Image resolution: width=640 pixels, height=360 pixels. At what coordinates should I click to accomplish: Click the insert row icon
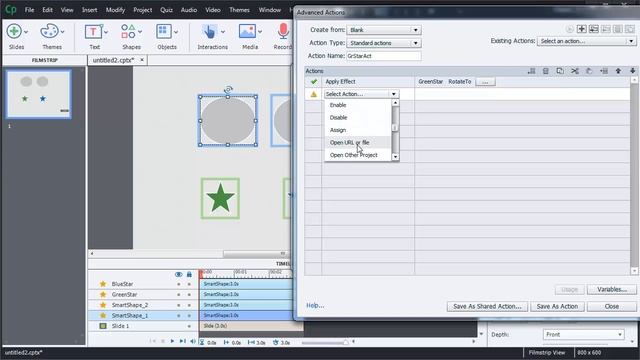pos(604,71)
